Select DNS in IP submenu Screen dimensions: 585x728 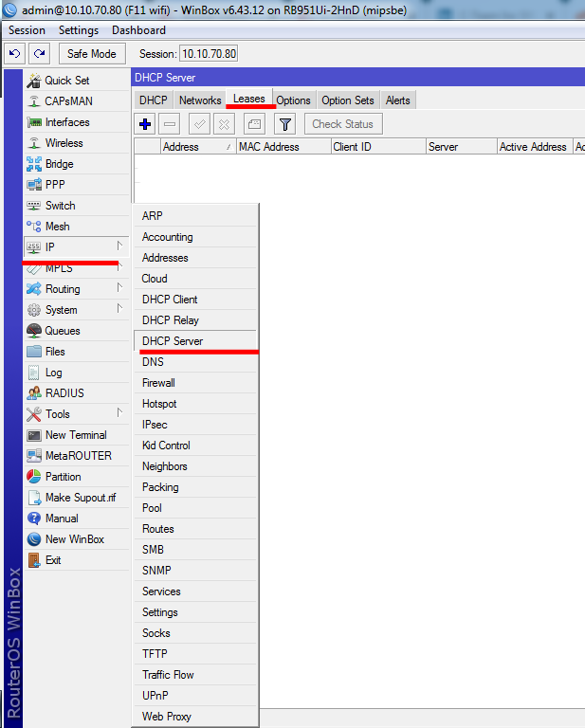coord(195,362)
